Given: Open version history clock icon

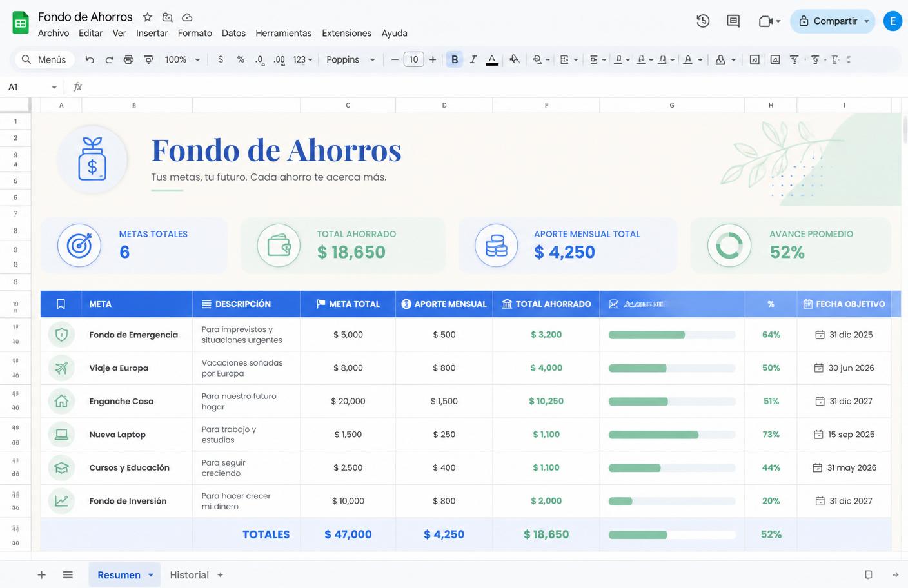Looking at the screenshot, I should 703,21.
